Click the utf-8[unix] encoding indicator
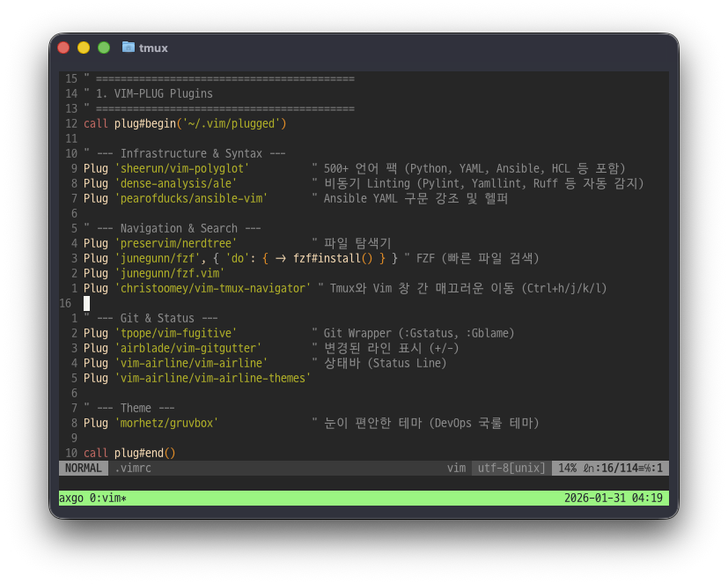728x584 pixels. point(511,468)
